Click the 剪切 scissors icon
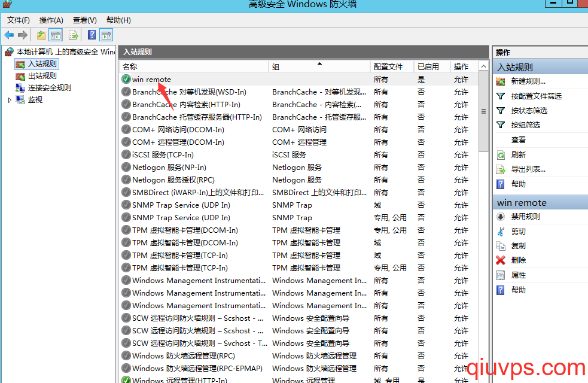 coord(501,231)
